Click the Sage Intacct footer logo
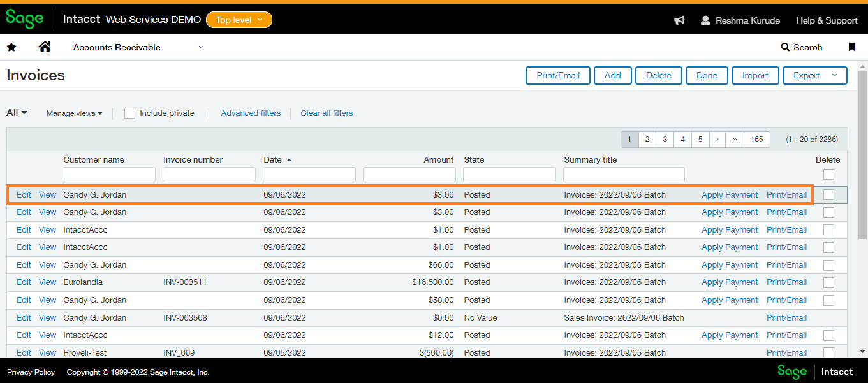This screenshot has height=383, width=868. (x=815, y=372)
